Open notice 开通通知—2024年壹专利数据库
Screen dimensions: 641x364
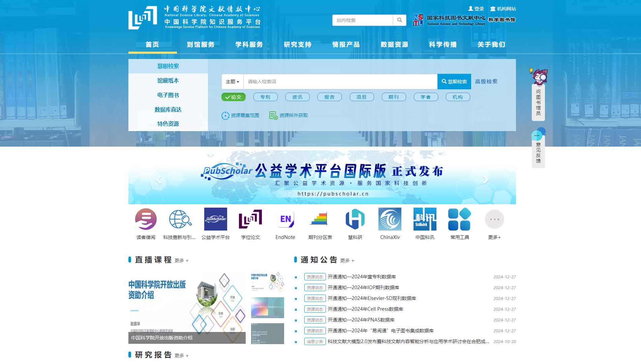coord(362,277)
